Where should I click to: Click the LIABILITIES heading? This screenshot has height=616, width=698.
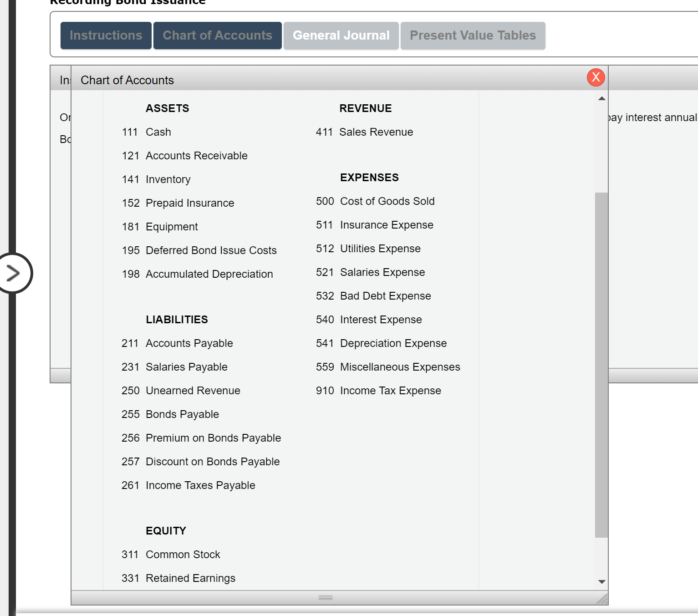177,320
